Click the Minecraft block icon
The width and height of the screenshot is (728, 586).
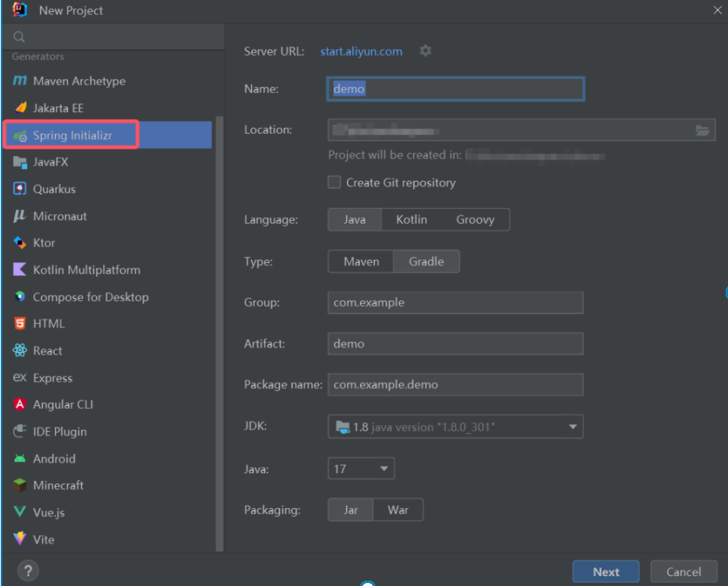tap(20, 485)
